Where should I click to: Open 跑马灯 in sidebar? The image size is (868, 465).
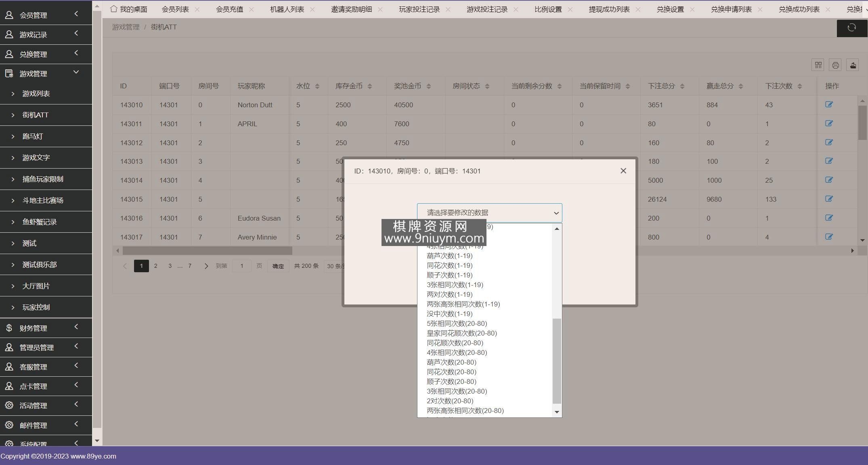point(46,136)
